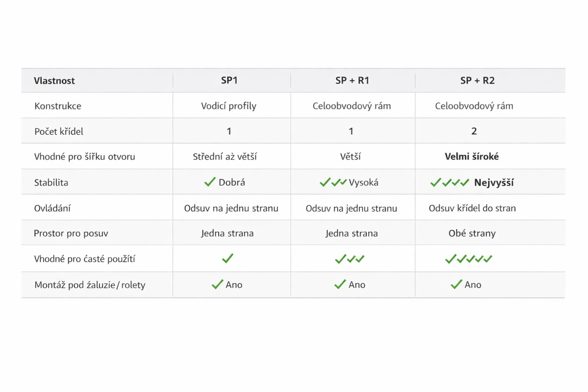Click the bold Velmi široké cell
The width and height of the screenshot is (588, 392).
(472, 157)
